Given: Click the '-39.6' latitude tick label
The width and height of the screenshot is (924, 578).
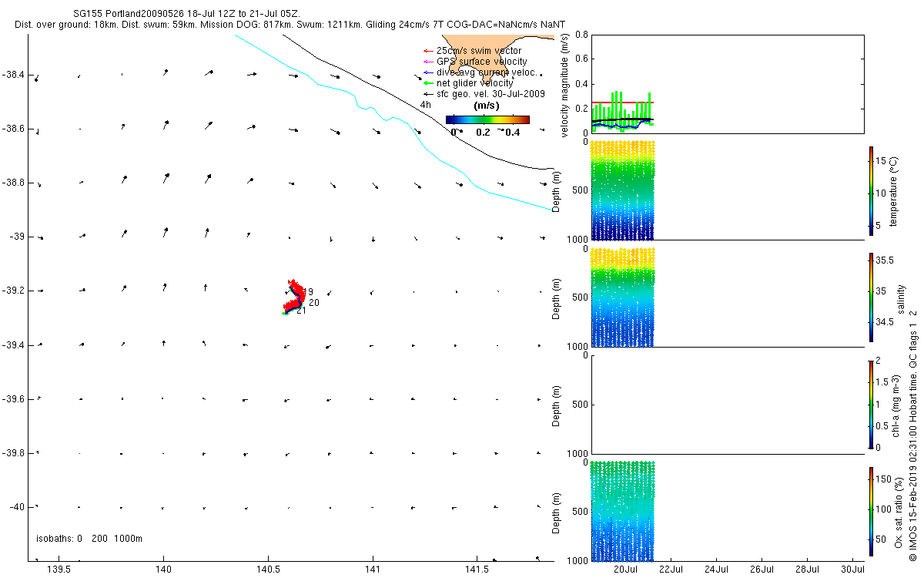Looking at the screenshot, I should pyautogui.click(x=14, y=398).
